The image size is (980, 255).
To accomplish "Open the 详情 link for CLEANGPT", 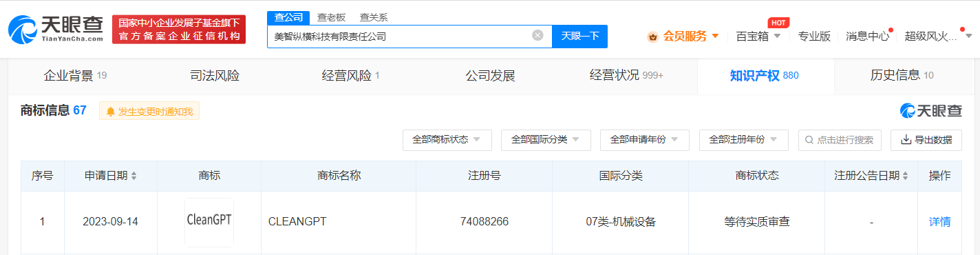I will coord(939,222).
